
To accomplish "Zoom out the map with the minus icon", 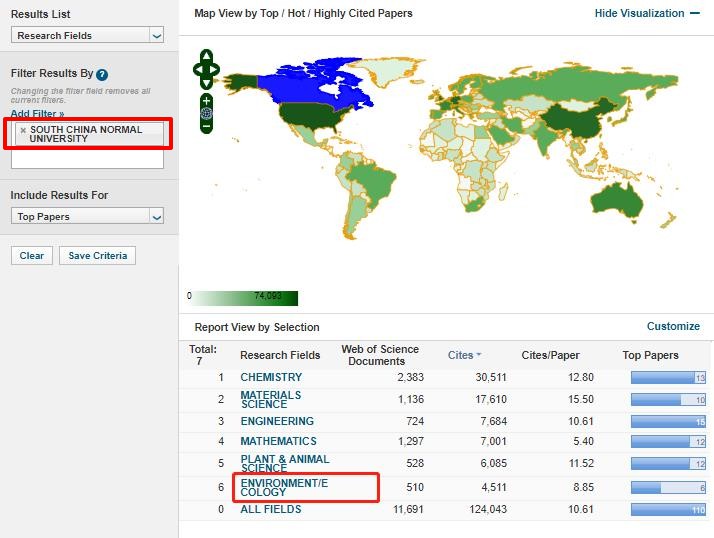I will pos(206,126).
